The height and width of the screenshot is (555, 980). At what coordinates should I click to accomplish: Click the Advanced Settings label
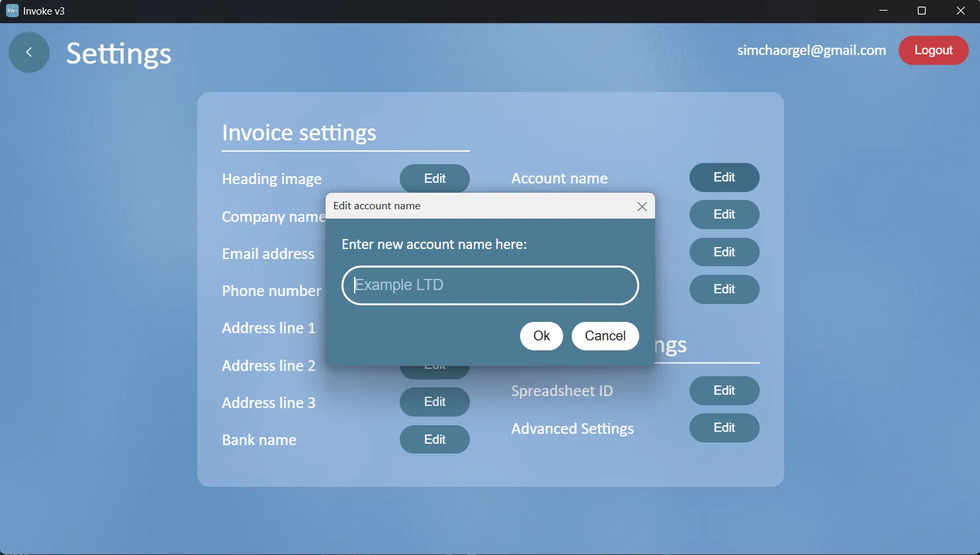click(572, 429)
